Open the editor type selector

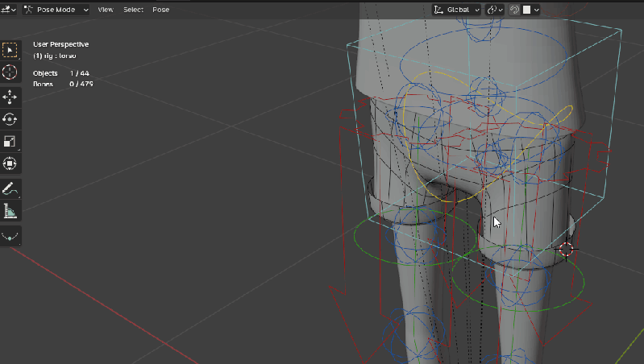tap(8, 10)
